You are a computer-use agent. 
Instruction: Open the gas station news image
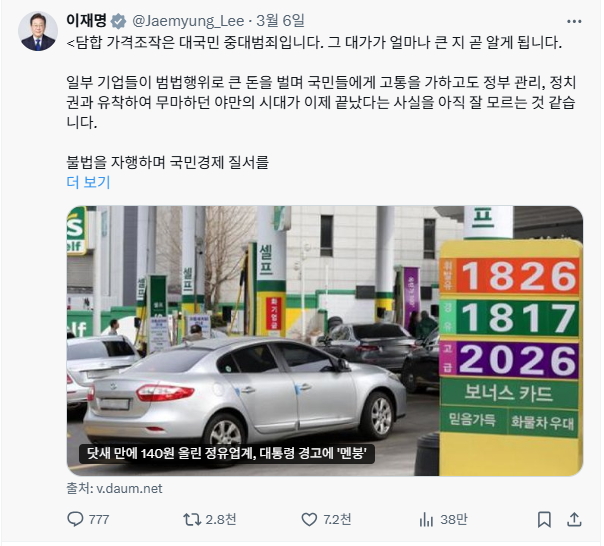(325, 341)
